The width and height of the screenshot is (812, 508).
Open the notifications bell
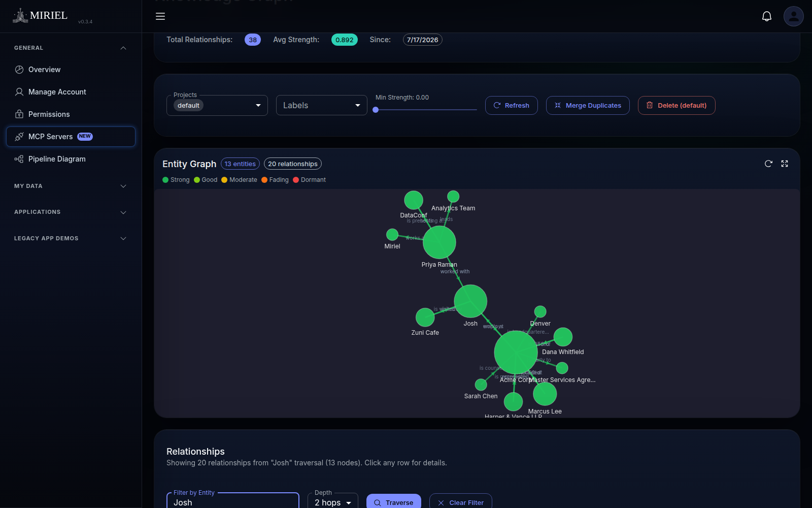pos(767,16)
